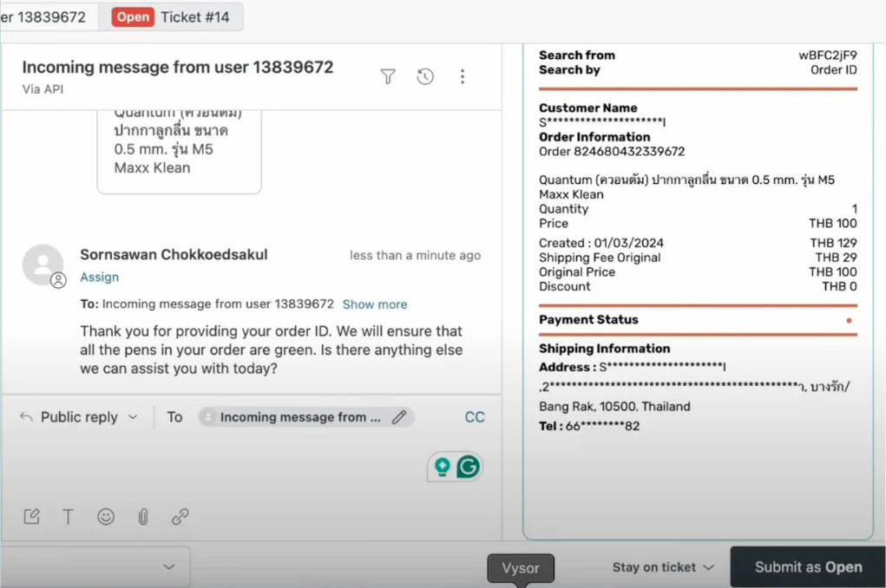
Task: Click the conversation filter funnel icon
Action: click(388, 76)
